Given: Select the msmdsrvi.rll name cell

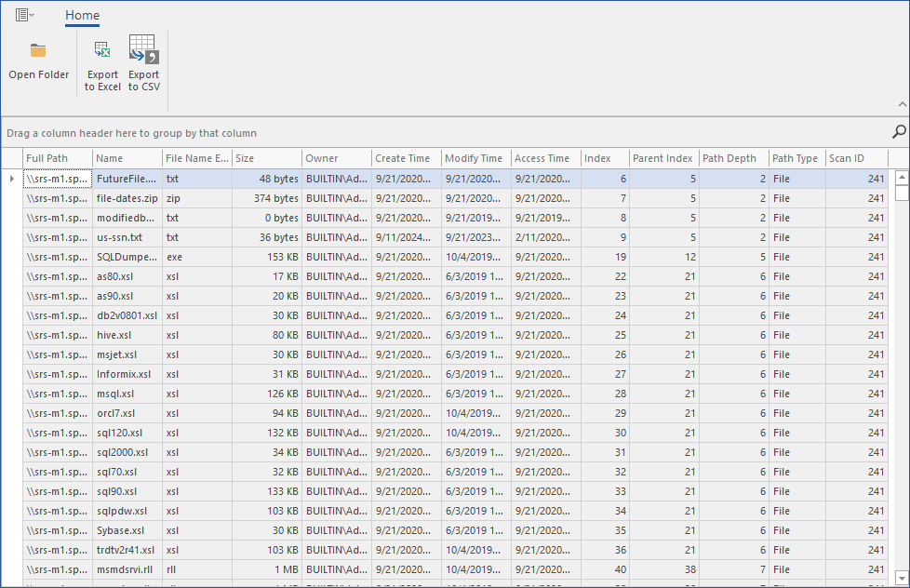Looking at the screenshot, I should (127, 570).
